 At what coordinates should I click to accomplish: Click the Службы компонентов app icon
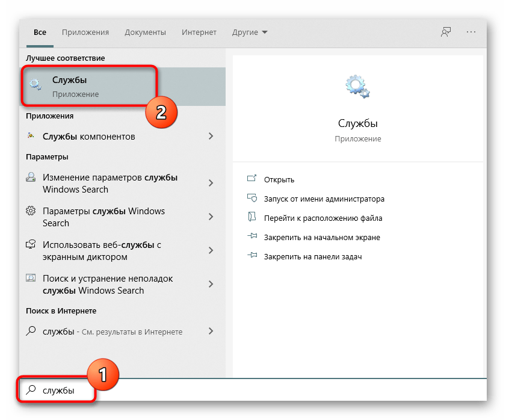(31, 137)
